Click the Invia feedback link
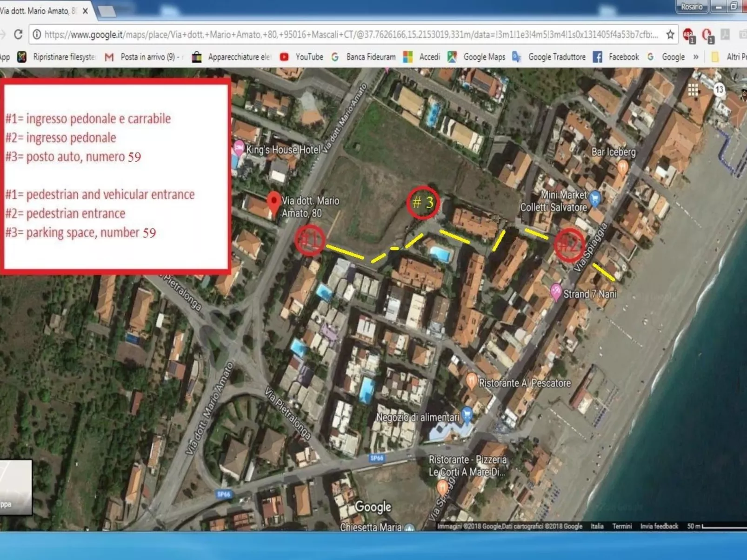The height and width of the screenshot is (560, 747). point(659,526)
